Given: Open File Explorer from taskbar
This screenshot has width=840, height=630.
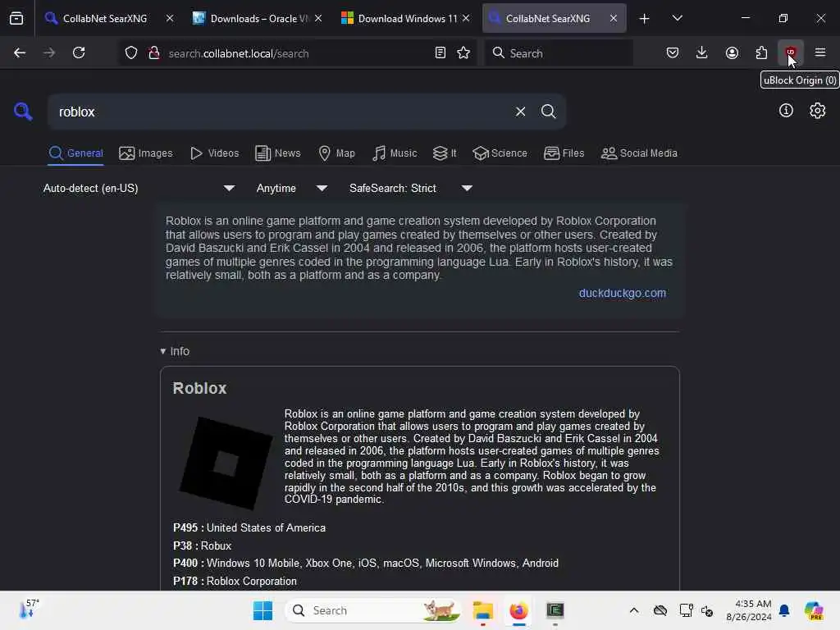Looking at the screenshot, I should (x=482, y=610).
